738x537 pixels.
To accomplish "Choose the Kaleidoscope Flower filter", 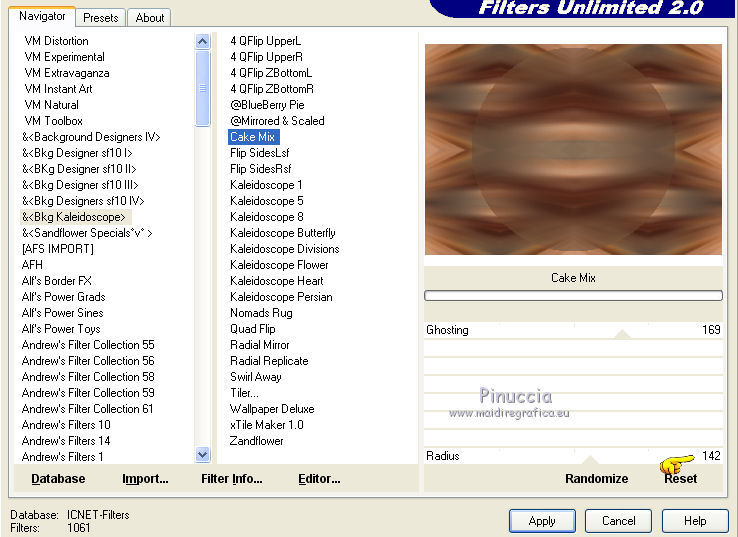I will pos(279,265).
